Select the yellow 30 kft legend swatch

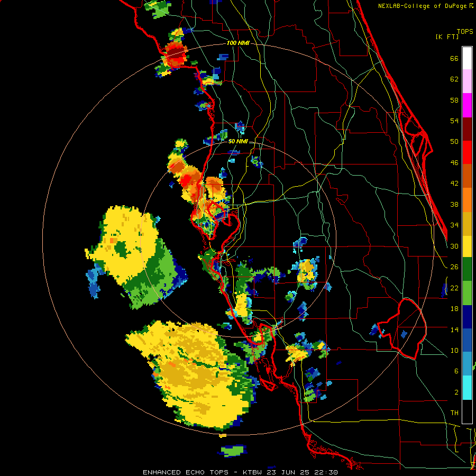[x=467, y=246]
